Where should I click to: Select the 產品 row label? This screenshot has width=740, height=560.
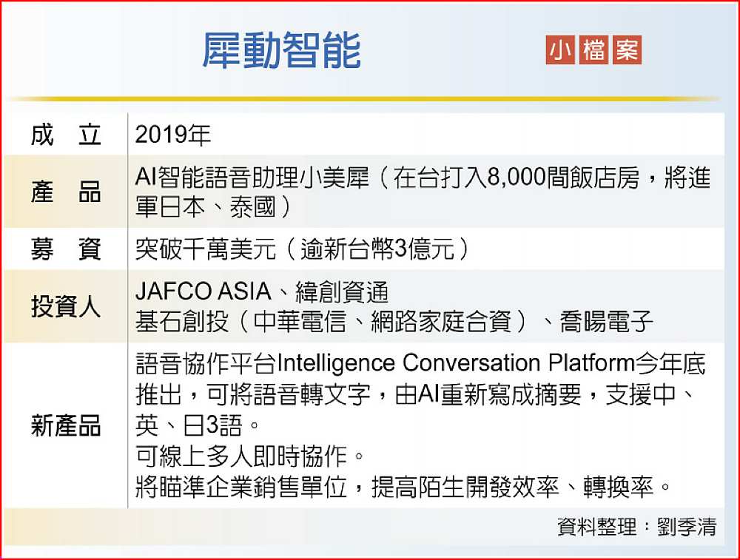66,192
